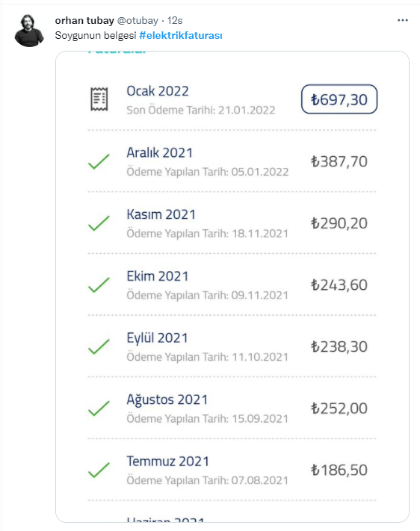The image size is (420, 531).
Task: Select the Aralık 2021 invoice row title
Action: pos(160,153)
